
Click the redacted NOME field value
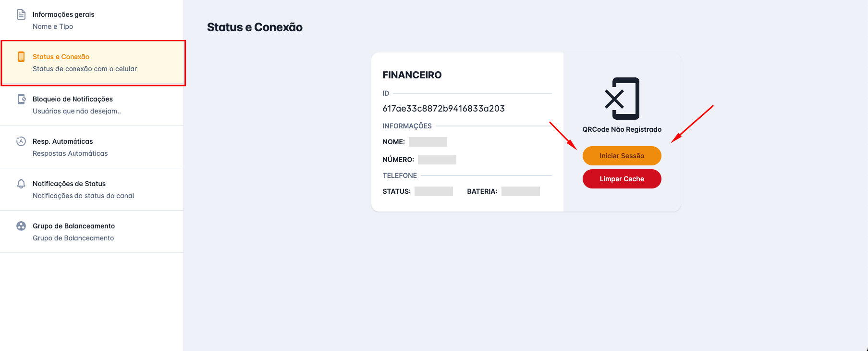click(x=428, y=141)
